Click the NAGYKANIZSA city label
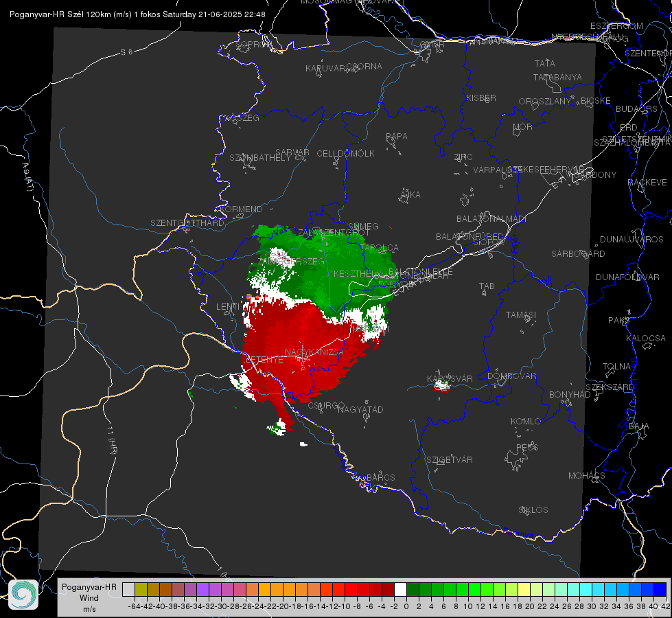 click(314, 352)
